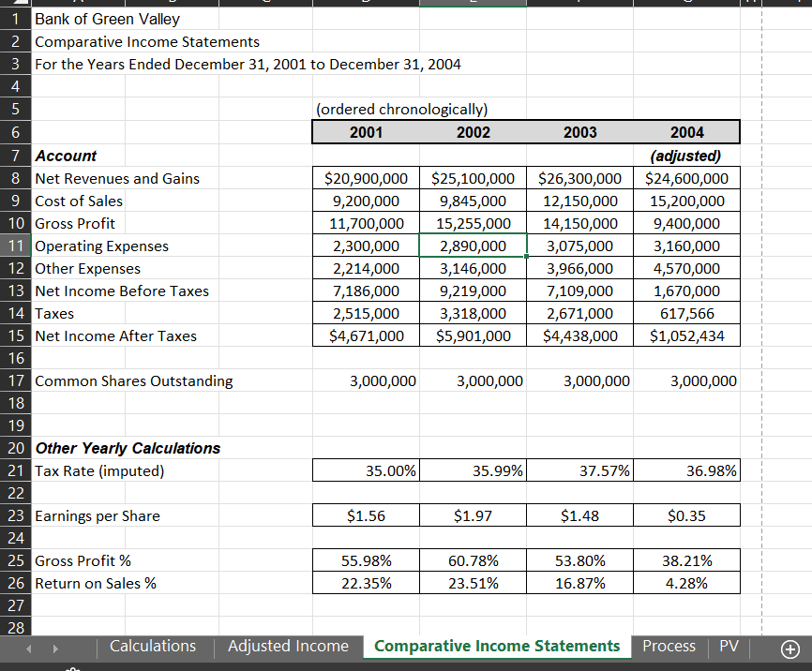
Task: Click the 37.57% tax rate cell
Action: point(580,470)
